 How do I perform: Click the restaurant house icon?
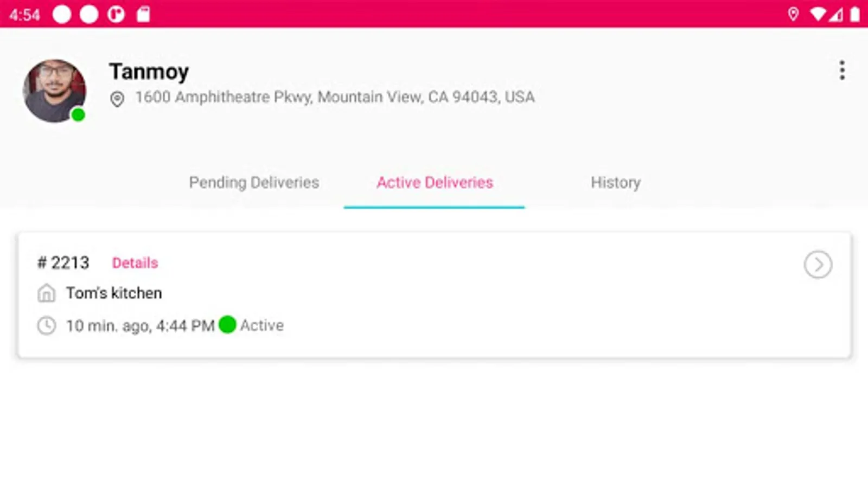[x=47, y=293]
